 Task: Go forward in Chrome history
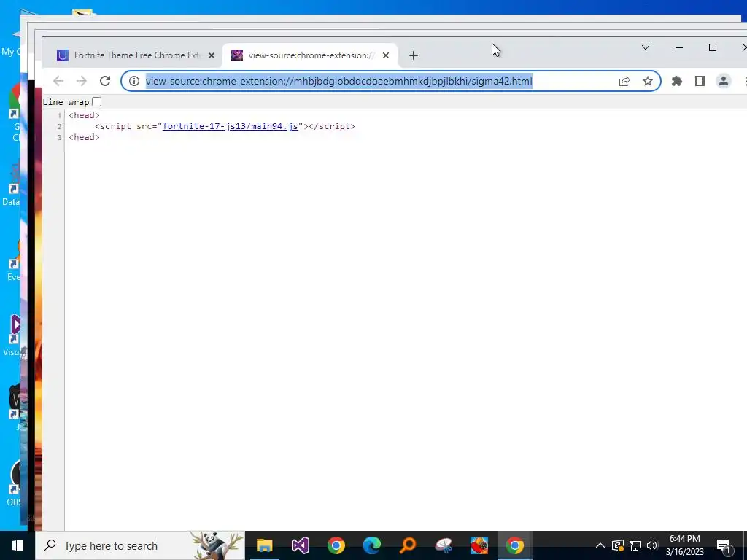[x=82, y=81]
